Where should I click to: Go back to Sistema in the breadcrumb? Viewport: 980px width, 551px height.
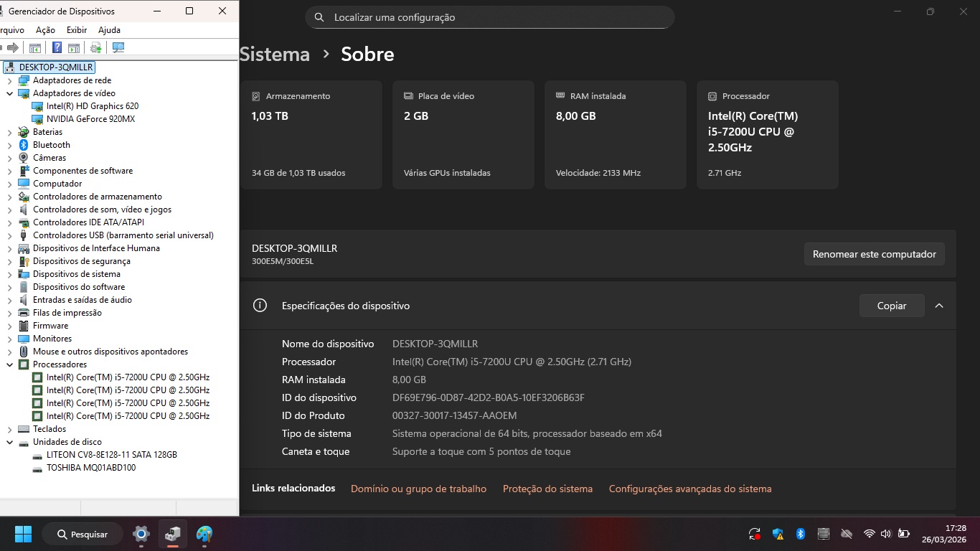coord(275,55)
